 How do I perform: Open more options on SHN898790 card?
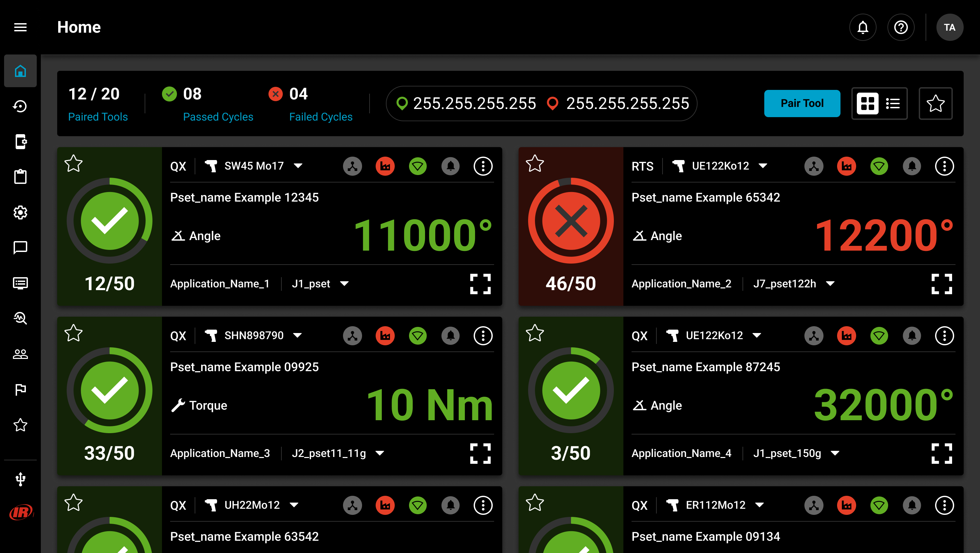coord(483,336)
